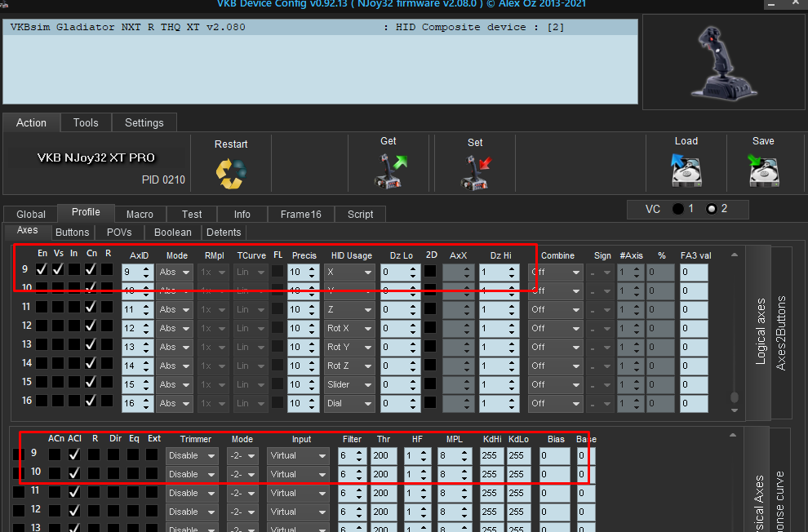Click scroll up arrow of physical axes list
This screenshot has width=808, height=532.
pos(733,436)
